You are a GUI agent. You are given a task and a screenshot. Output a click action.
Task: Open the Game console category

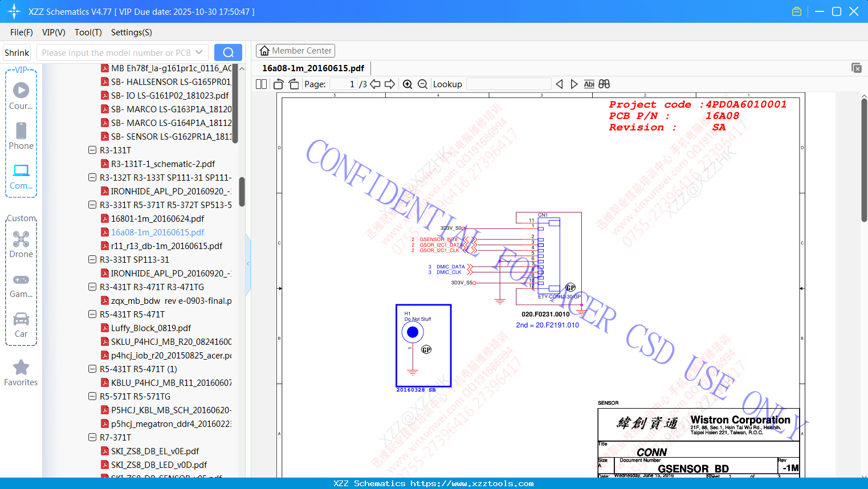pyautogui.click(x=21, y=284)
